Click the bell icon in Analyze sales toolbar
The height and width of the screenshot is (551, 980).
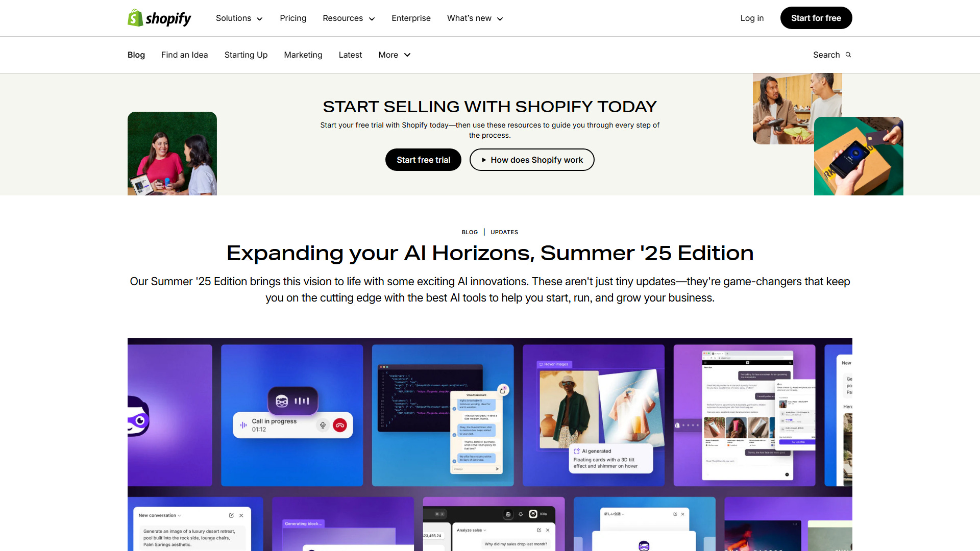521,514
